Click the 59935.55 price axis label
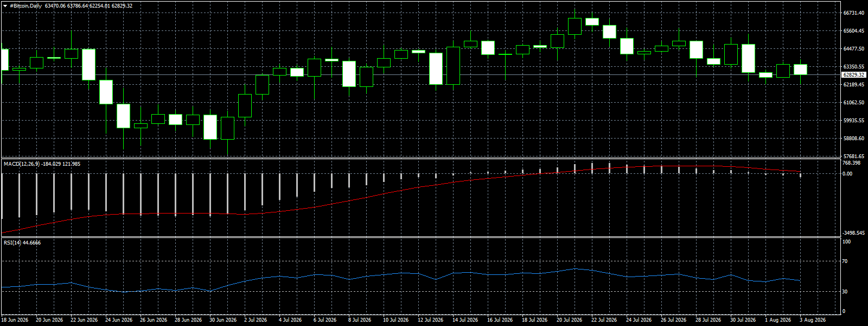The width and height of the screenshot is (868, 326). coord(854,121)
